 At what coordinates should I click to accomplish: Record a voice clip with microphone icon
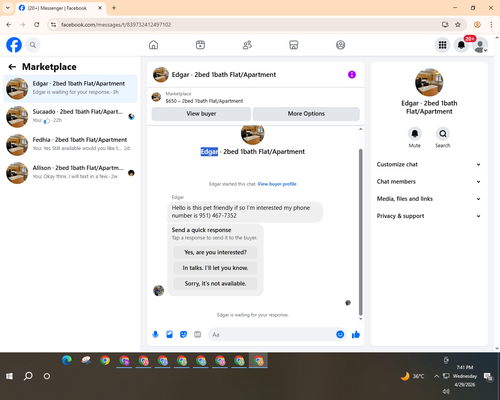[x=155, y=334]
